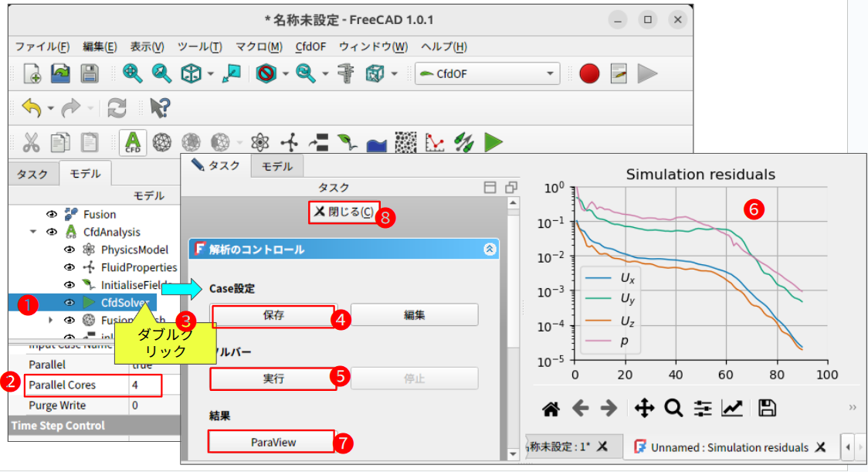Select the plot pan tool icon

[x=643, y=409]
